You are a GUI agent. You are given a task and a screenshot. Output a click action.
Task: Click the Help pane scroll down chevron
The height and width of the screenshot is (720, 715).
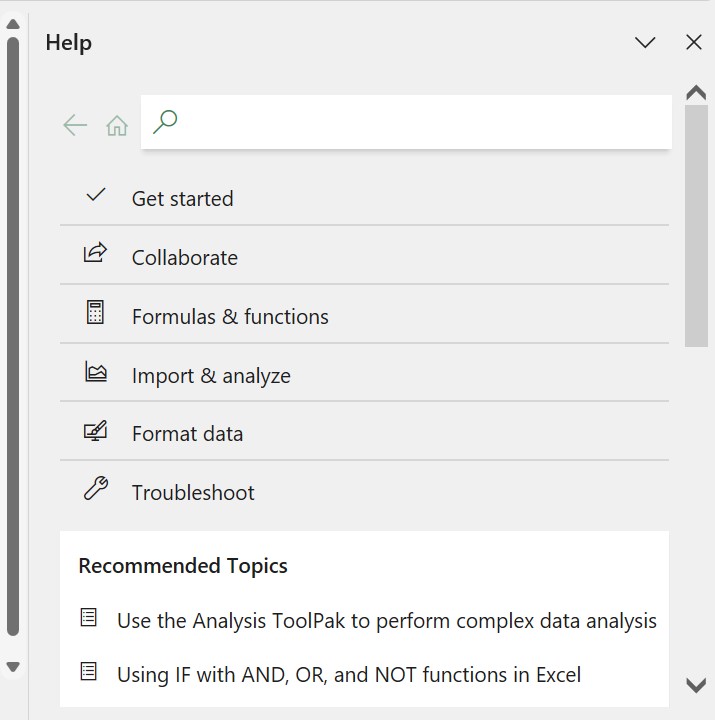point(696,685)
